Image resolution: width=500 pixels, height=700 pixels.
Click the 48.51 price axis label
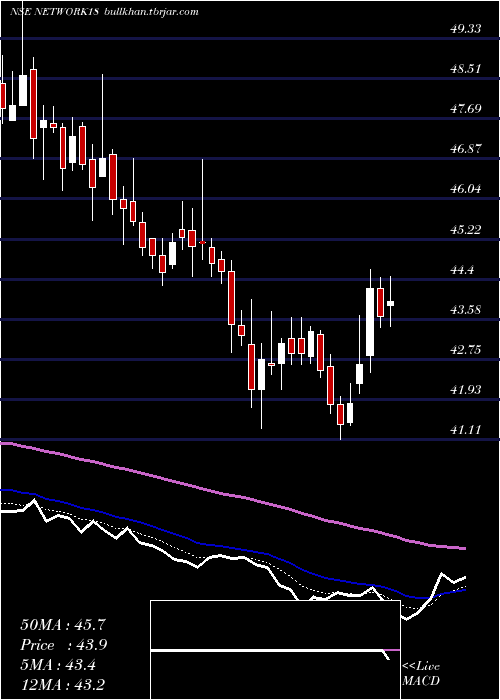[466, 69]
